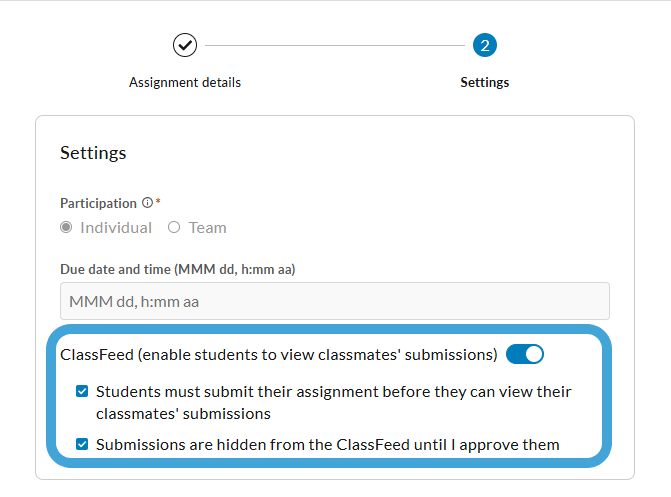The height and width of the screenshot is (497, 671).
Task: Uncheck submissions hidden until approved checkbox
Action: (x=82, y=444)
